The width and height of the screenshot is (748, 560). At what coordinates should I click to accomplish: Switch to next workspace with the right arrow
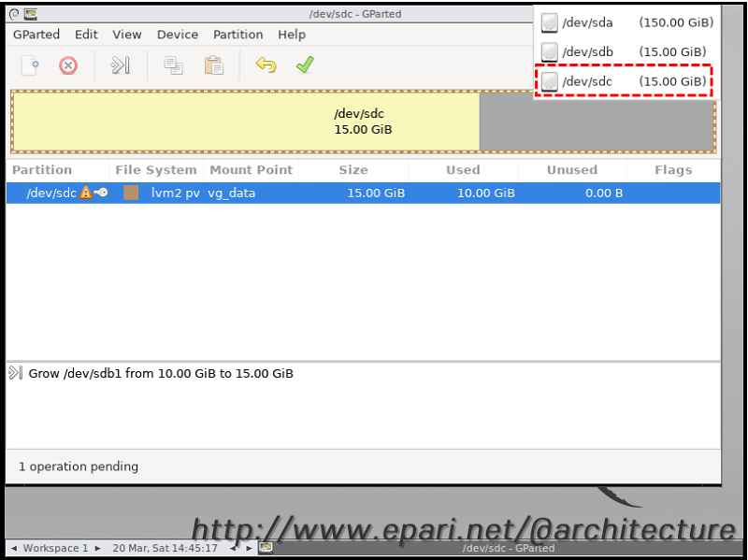98,548
